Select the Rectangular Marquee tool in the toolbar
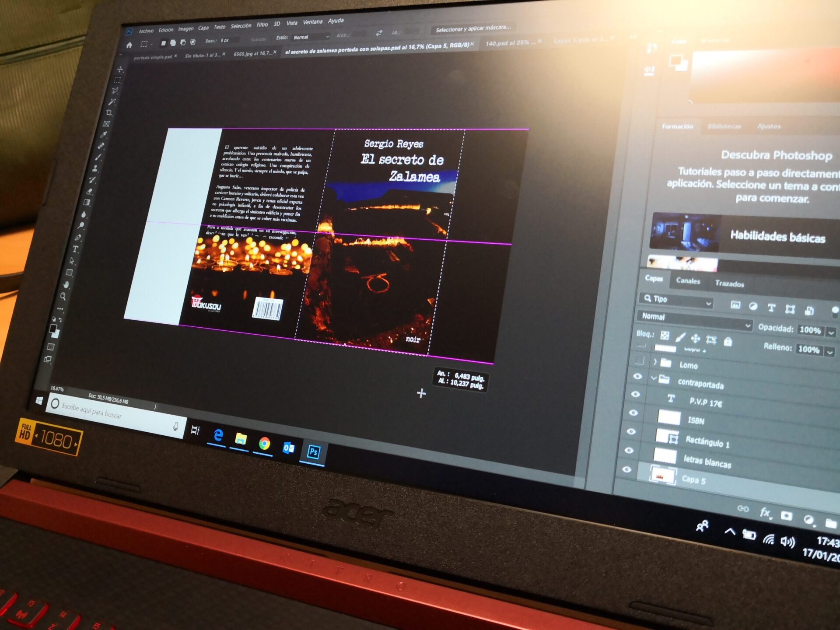The image size is (840, 630). [x=118, y=80]
